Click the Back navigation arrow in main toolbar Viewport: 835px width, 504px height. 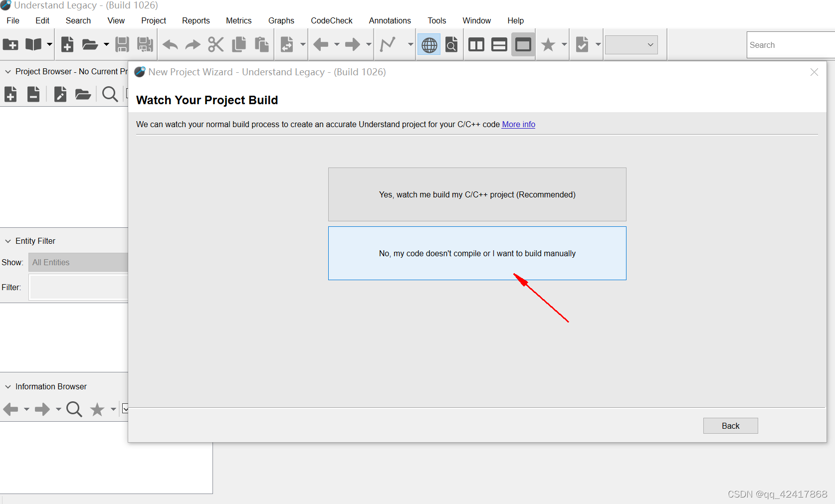(321, 45)
